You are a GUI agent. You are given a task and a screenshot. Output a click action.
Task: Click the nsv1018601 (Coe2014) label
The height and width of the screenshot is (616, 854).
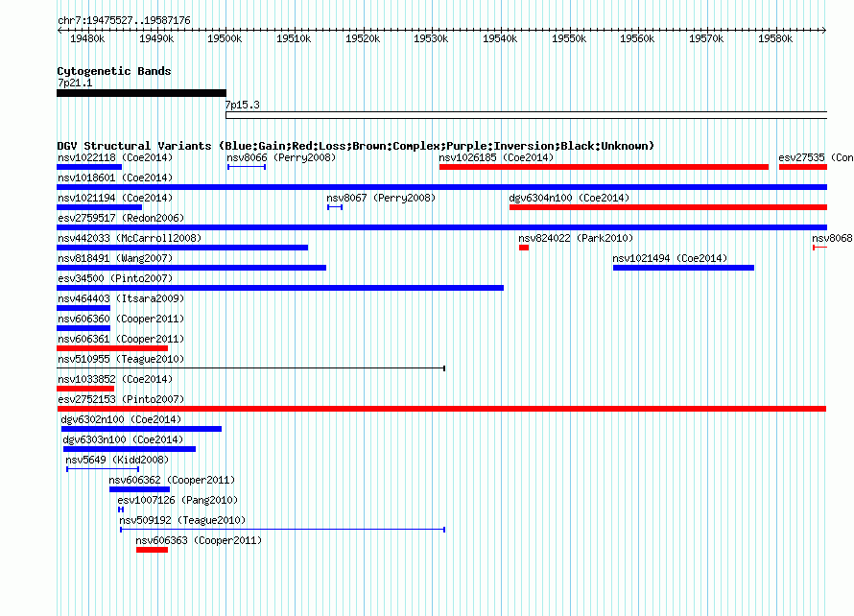pos(115,178)
